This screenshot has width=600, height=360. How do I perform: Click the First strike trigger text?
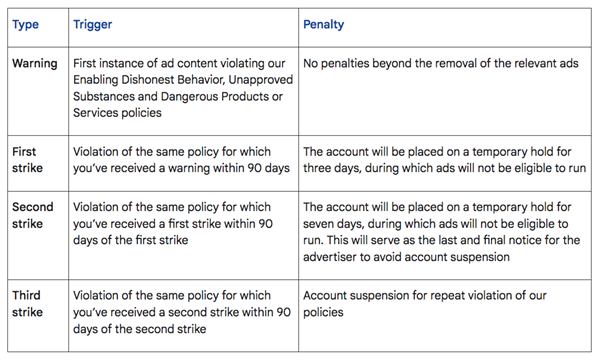point(181,160)
